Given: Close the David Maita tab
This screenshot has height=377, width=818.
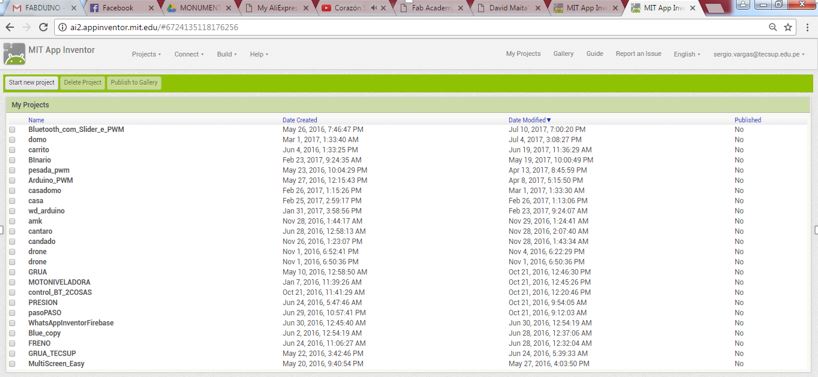Looking at the screenshot, I should tap(538, 8).
